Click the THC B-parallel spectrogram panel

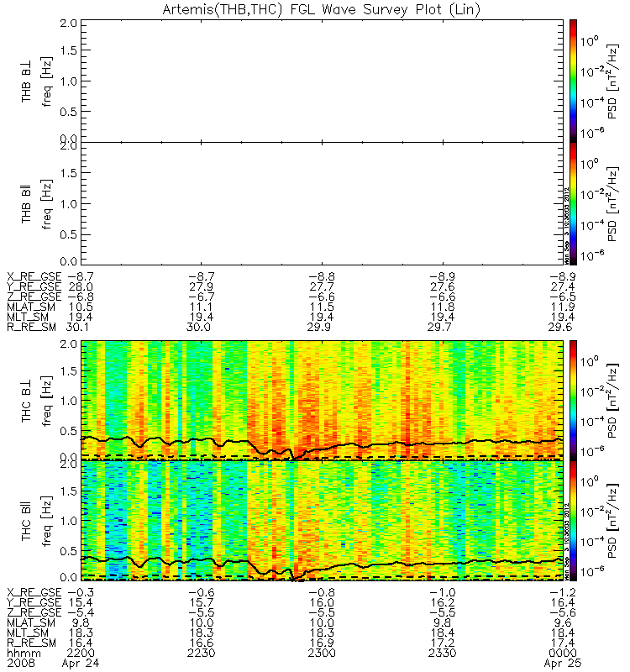pyautogui.click(x=322, y=521)
